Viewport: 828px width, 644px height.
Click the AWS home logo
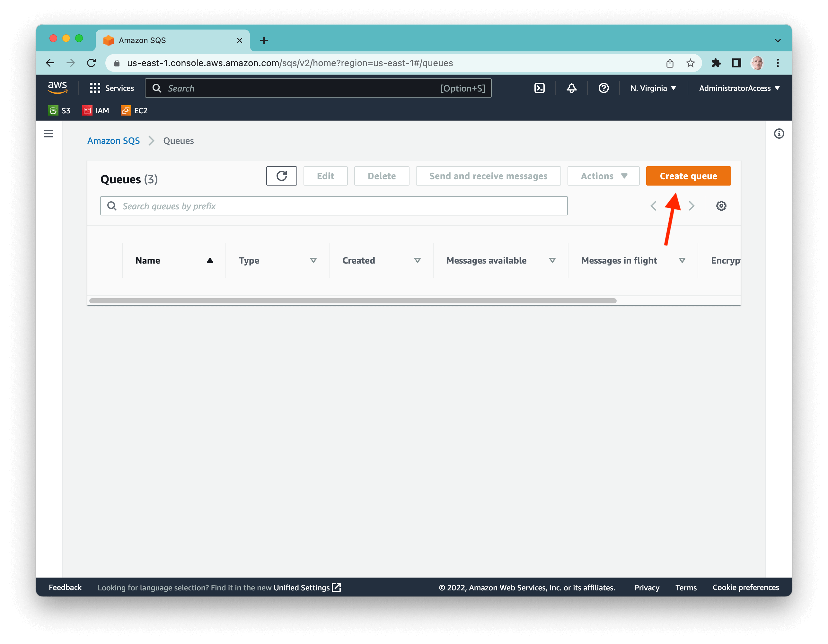pos(57,88)
